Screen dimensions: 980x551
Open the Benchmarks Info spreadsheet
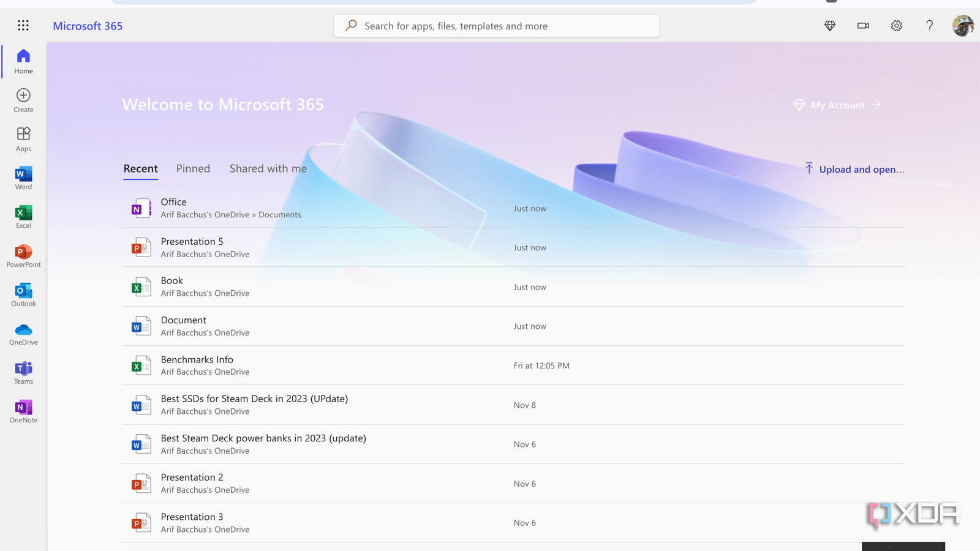(197, 360)
